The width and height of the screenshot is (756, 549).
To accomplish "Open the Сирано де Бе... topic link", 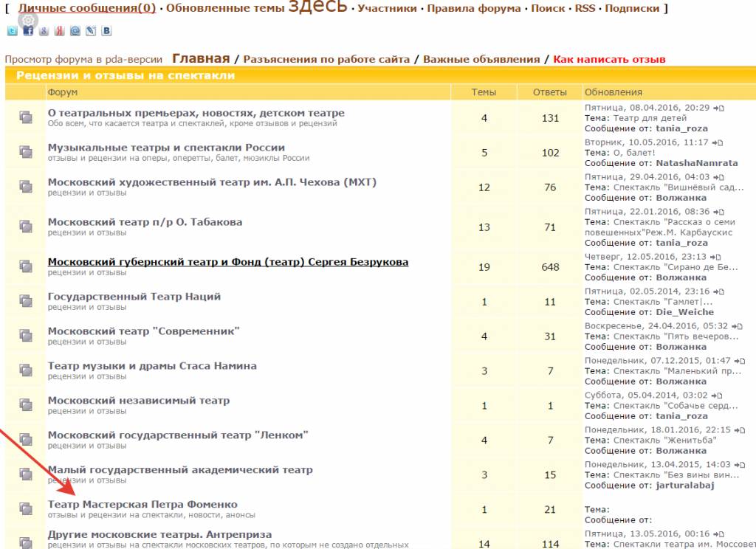I will click(x=676, y=267).
